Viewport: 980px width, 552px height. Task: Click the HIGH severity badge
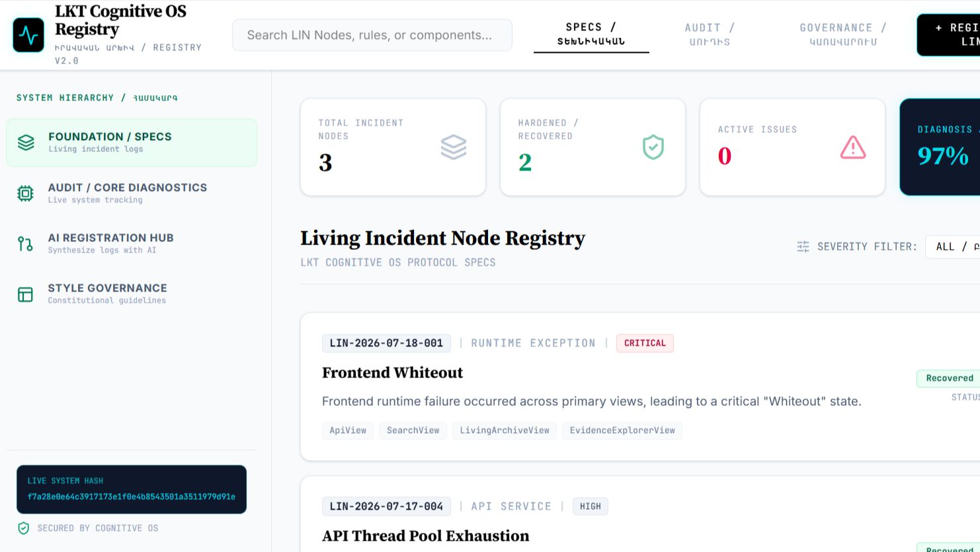(591, 506)
